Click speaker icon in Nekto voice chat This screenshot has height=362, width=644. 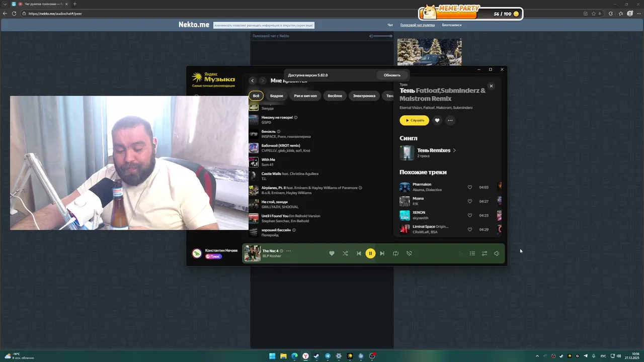click(x=371, y=36)
